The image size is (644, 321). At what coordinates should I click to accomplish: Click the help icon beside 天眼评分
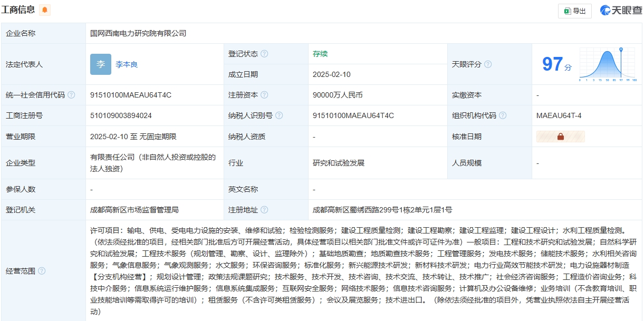[488, 65]
